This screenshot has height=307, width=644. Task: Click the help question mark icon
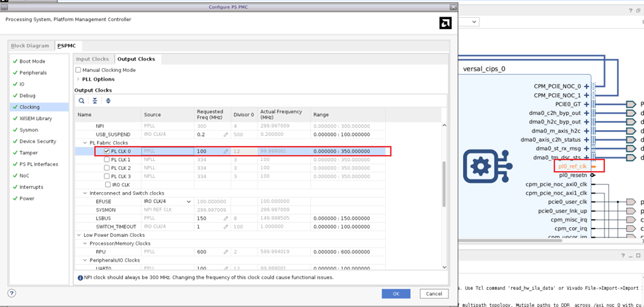click(x=11, y=293)
